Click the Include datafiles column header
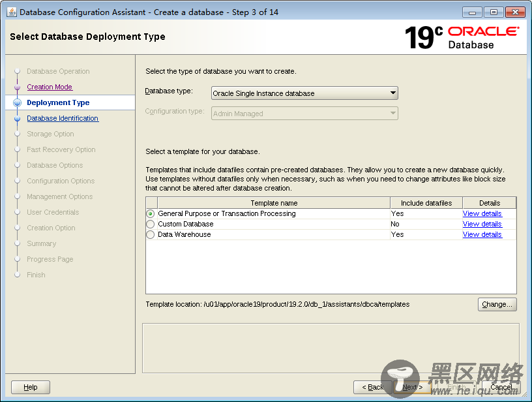Viewport: 532px width, 402px height. click(x=426, y=203)
